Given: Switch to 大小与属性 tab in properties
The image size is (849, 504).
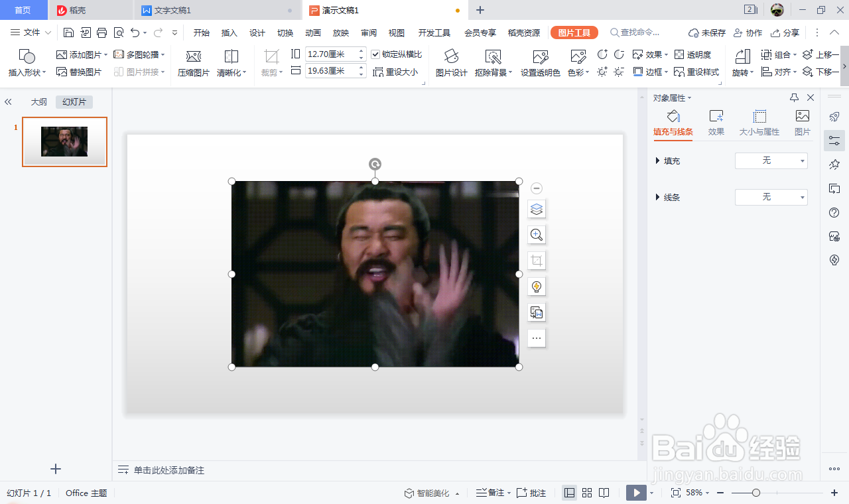Looking at the screenshot, I should (x=759, y=123).
